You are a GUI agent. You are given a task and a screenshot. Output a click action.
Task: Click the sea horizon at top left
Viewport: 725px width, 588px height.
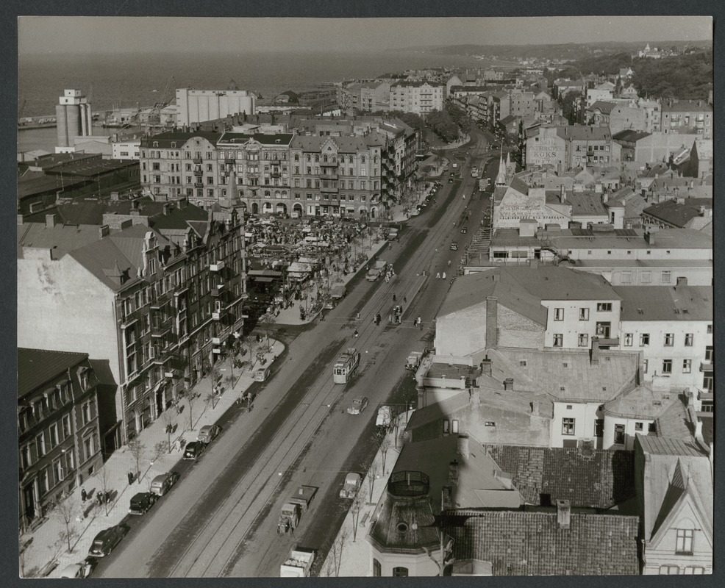(x=147, y=73)
